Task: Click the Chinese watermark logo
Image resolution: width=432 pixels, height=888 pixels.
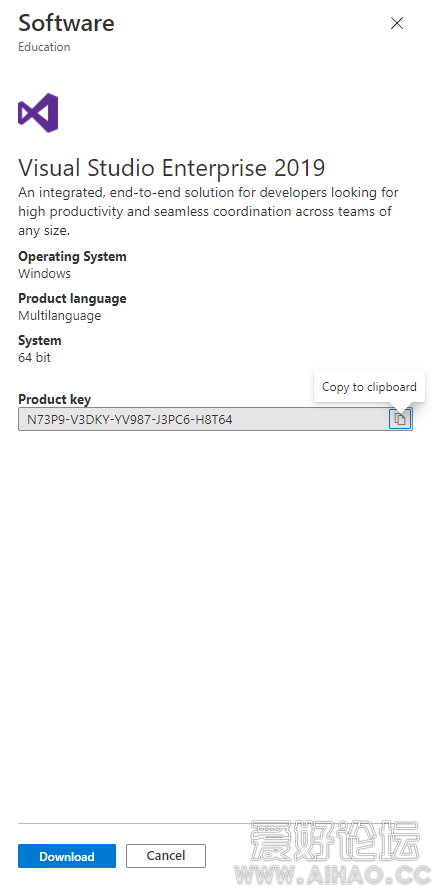Action: click(335, 841)
